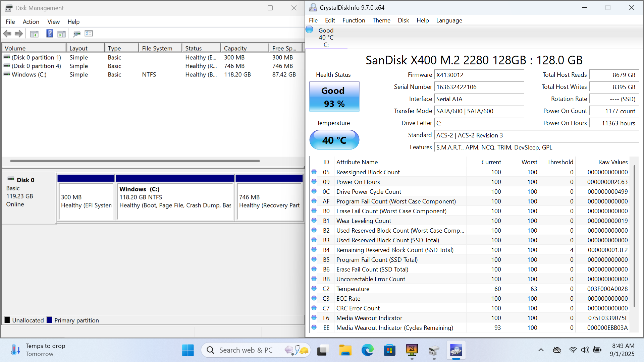Click the volume list horizontal scrollbar
Screen dimensions: 644x362
[x=135, y=161]
